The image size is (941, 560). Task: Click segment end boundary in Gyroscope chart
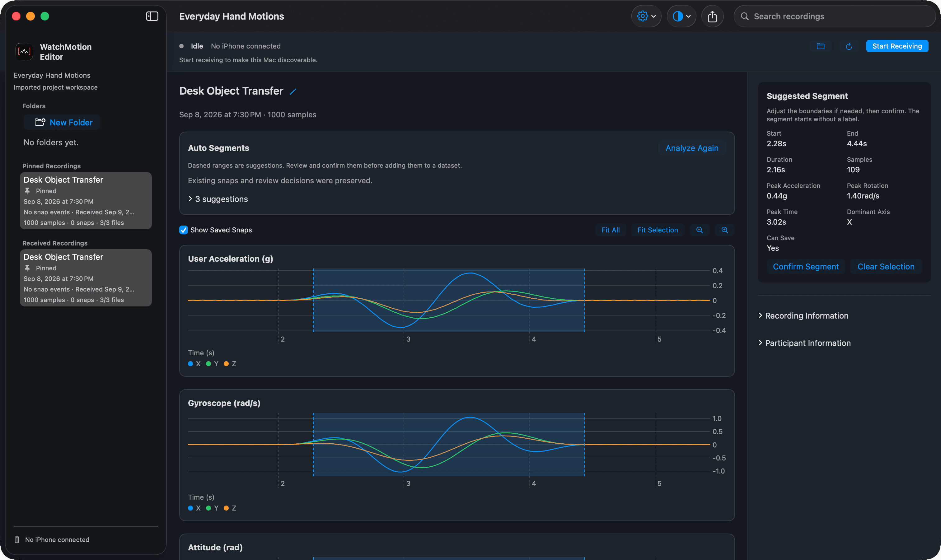[x=585, y=445]
